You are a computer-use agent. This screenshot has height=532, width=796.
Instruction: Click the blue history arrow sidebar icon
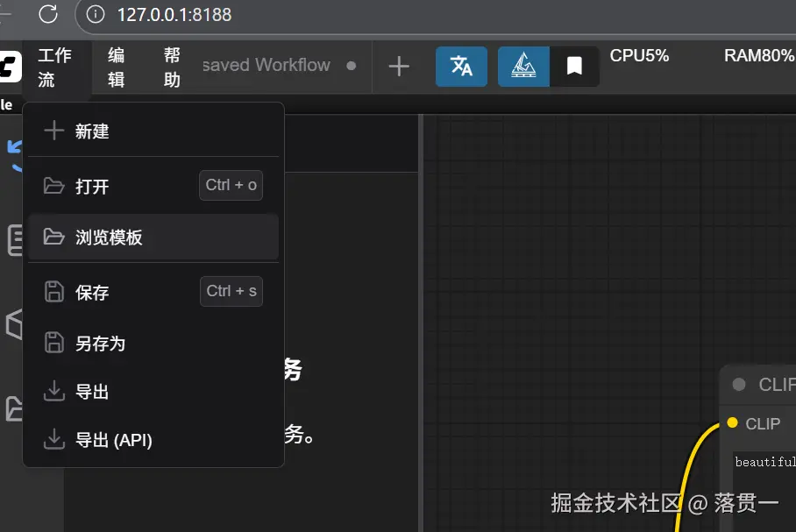pos(15,155)
